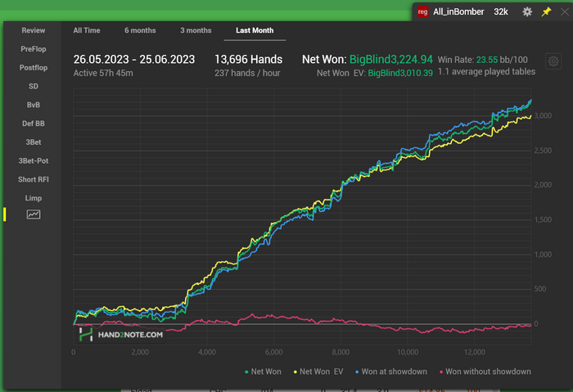Click the date range 26.05.2023 - 25.06.2023
The image size is (573, 392).
(x=134, y=59)
